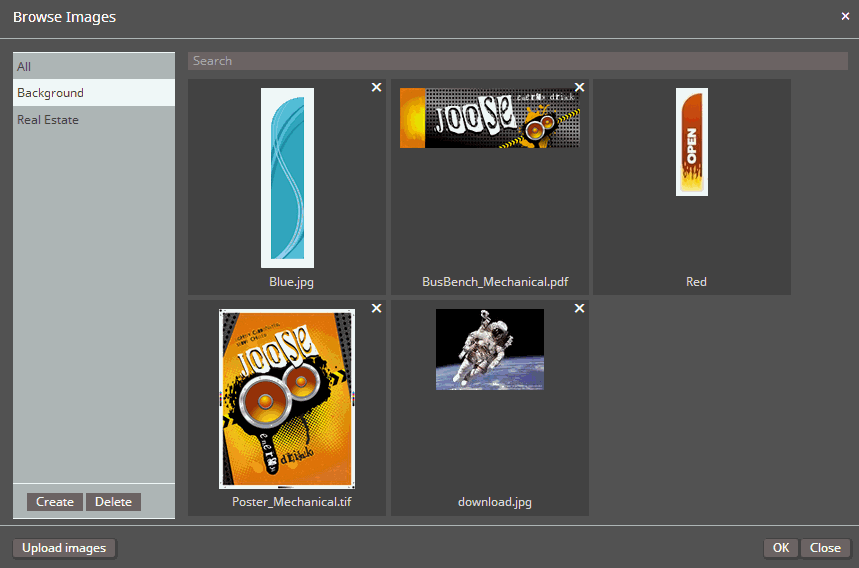Remove Blue.jpg using its X icon
The width and height of the screenshot is (859, 568).
tap(376, 88)
